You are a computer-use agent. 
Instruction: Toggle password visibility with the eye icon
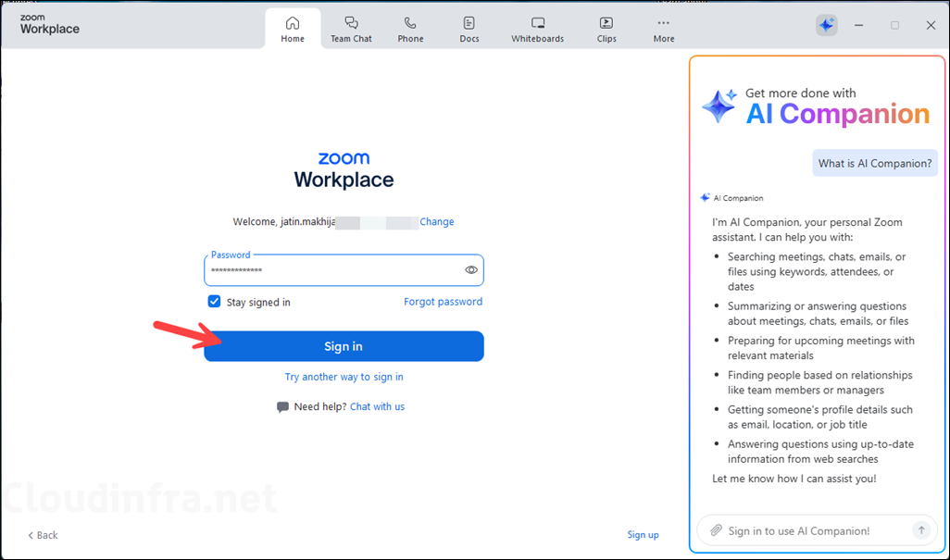(470, 269)
